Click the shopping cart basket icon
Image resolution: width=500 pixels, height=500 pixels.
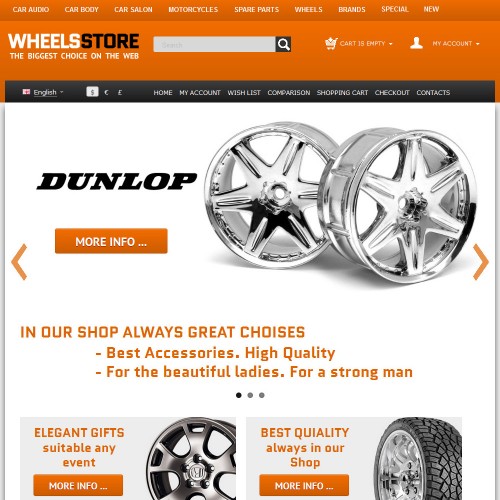coord(331,44)
